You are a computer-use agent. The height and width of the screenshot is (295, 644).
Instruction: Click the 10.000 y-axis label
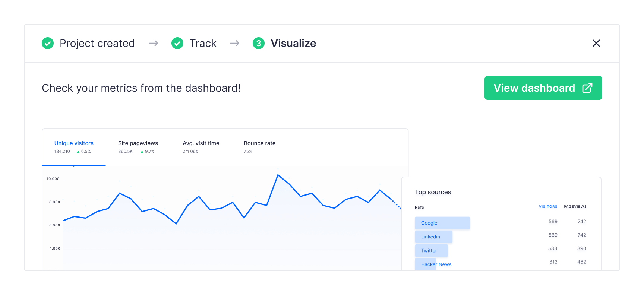(x=53, y=179)
